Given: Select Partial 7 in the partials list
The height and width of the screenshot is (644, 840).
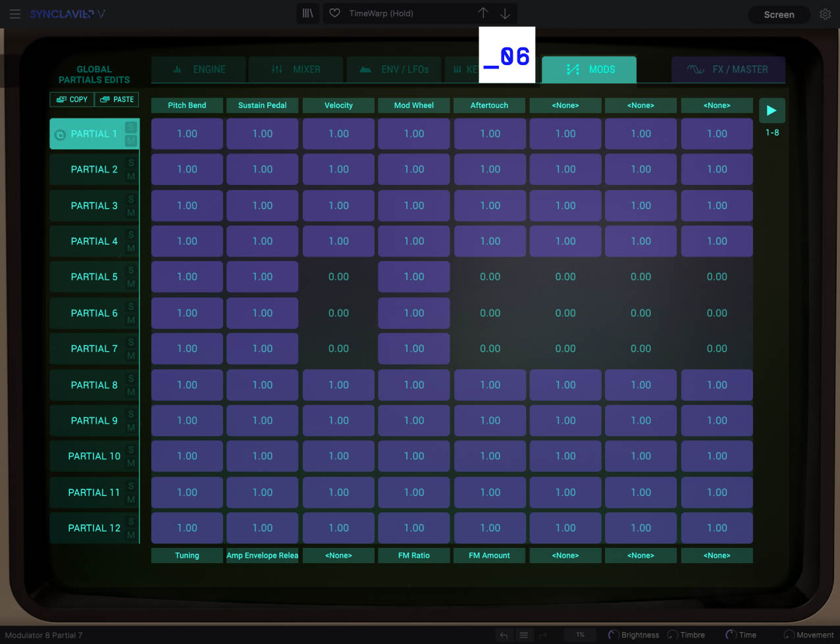Looking at the screenshot, I should [94, 349].
